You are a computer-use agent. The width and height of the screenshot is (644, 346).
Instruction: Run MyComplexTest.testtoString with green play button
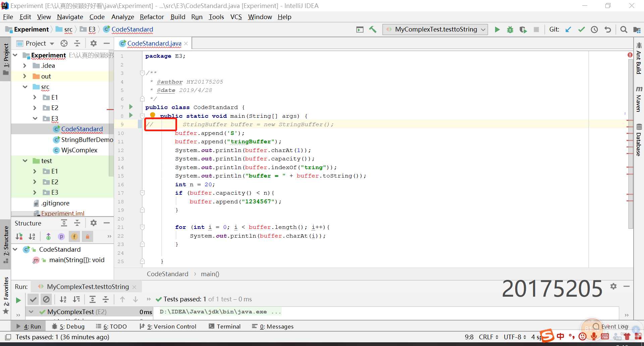coord(497,30)
